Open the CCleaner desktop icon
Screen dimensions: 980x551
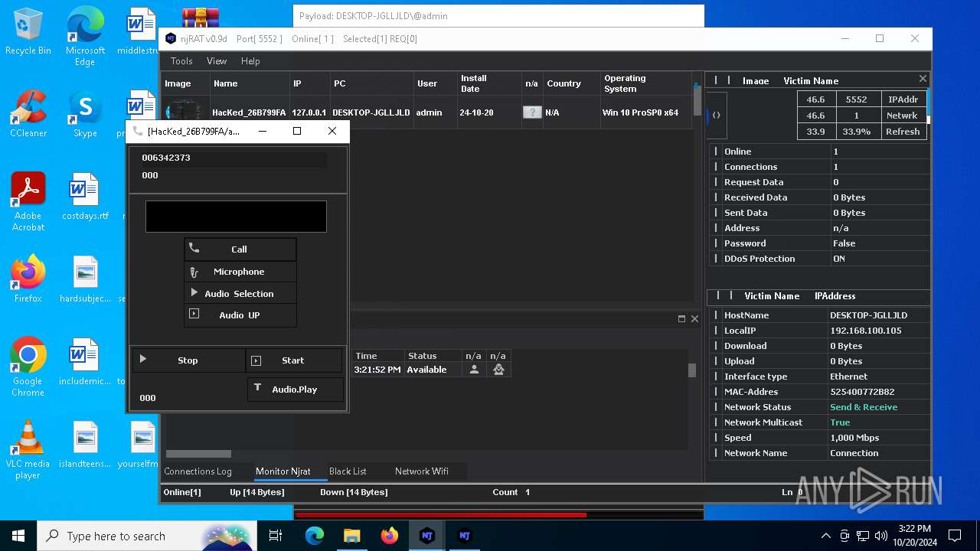28,115
